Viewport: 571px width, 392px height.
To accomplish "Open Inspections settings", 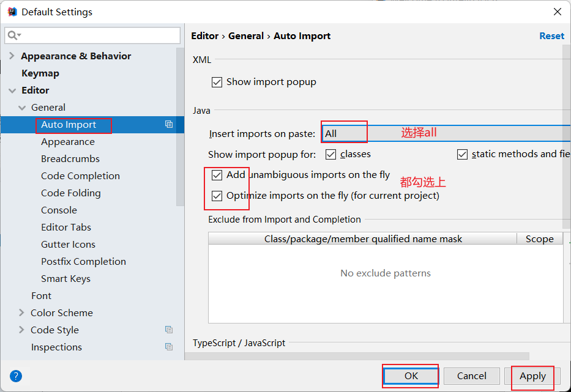I will (x=56, y=347).
